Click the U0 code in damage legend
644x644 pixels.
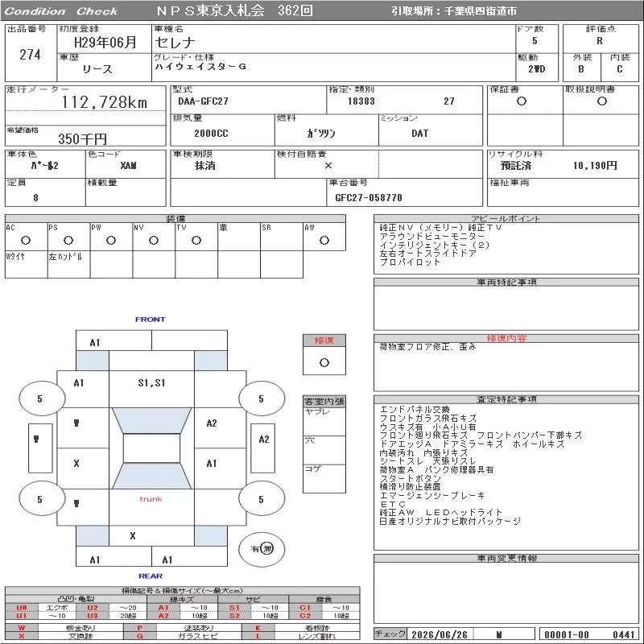click(22, 608)
